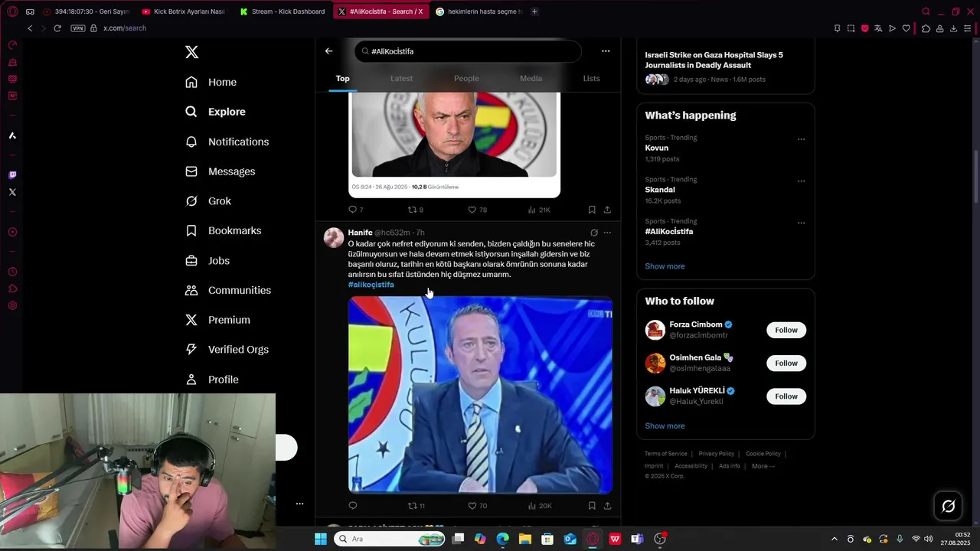The height and width of the screenshot is (551, 980).
Task: Repost the post with 8 reposts
Action: point(415,210)
